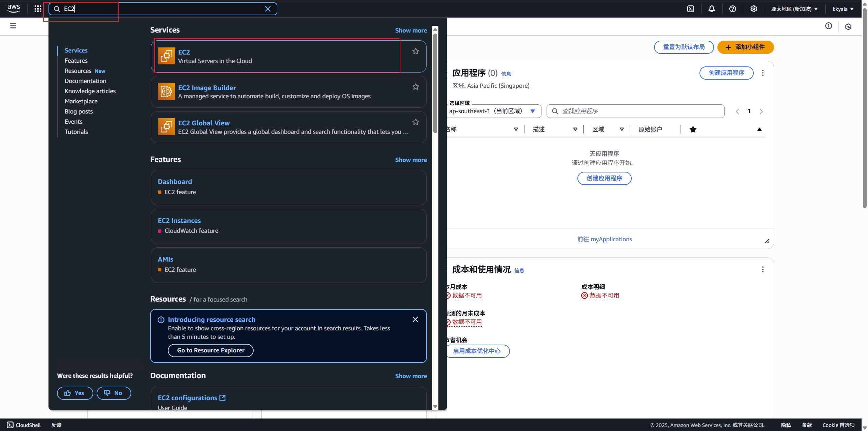Open the EC2 Image Builder result

tap(289, 92)
